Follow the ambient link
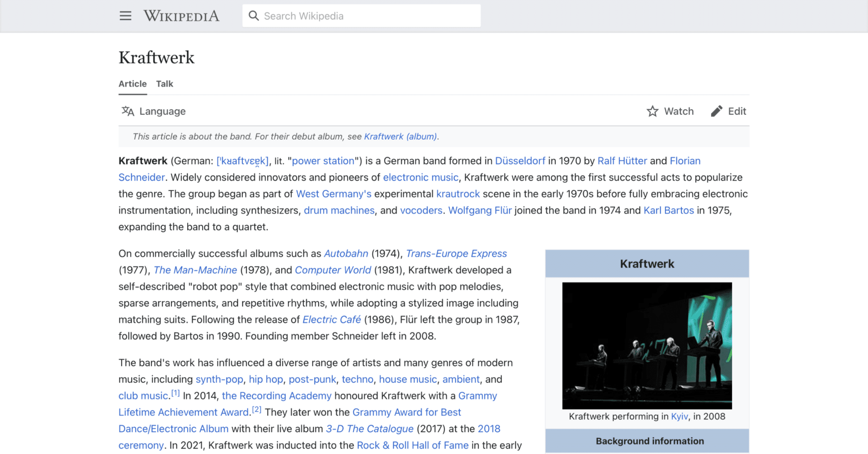 (x=461, y=379)
